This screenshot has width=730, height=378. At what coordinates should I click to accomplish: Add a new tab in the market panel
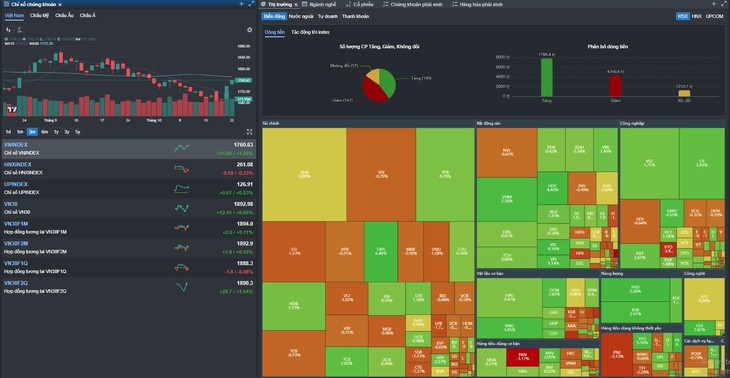pyautogui.click(x=714, y=4)
